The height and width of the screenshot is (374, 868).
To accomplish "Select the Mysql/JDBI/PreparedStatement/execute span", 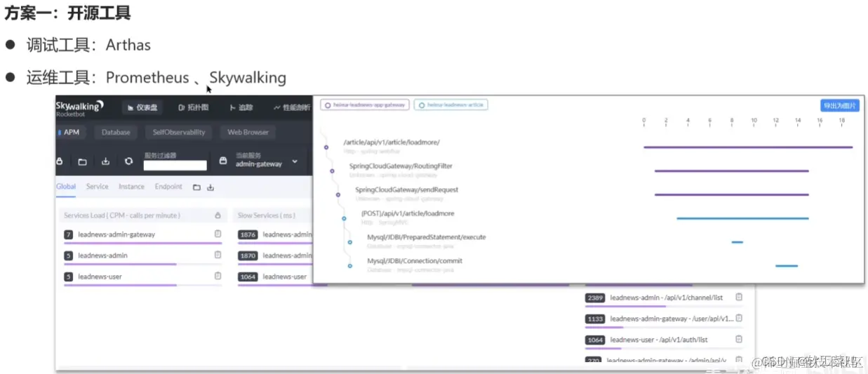I will pos(426,237).
